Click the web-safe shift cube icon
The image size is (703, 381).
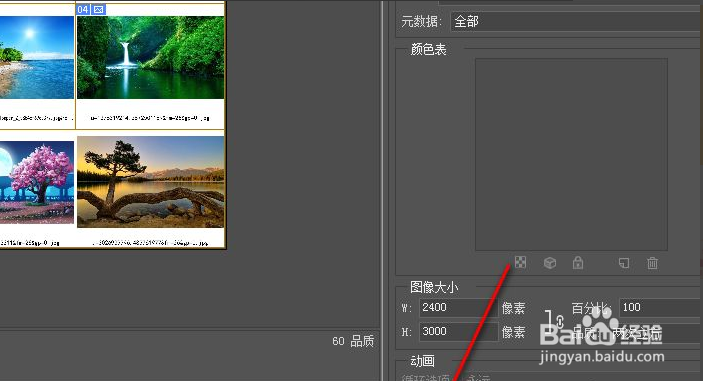tap(550, 263)
